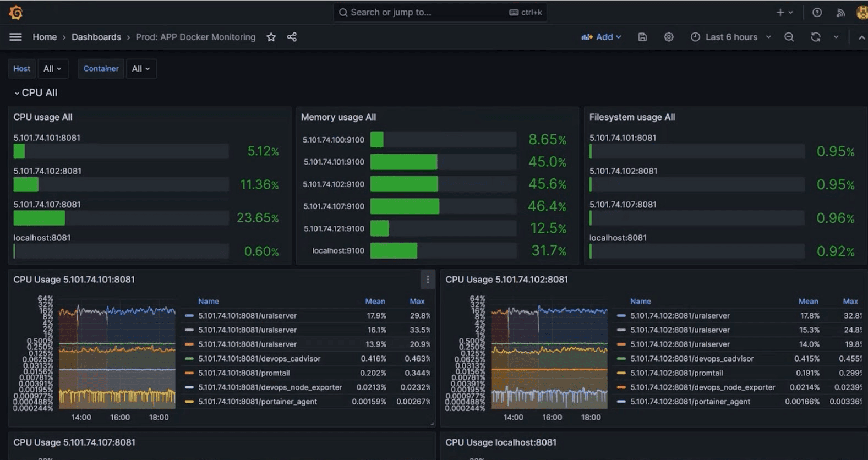The height and width of the screenshot is (460, 868).
Task: Open Dashboards breadcrumb link
Action: coord(96,37)
